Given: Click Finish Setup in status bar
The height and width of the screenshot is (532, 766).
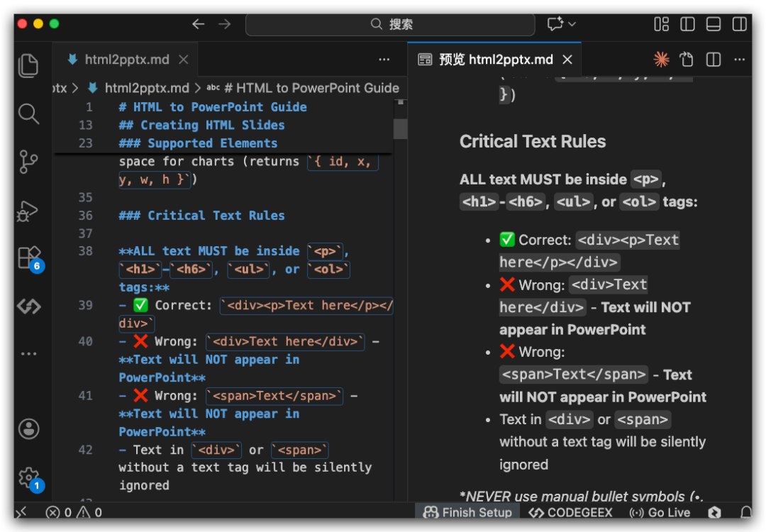Looking at the screenshot, I should pyautogui.click(x=468, y=512).
